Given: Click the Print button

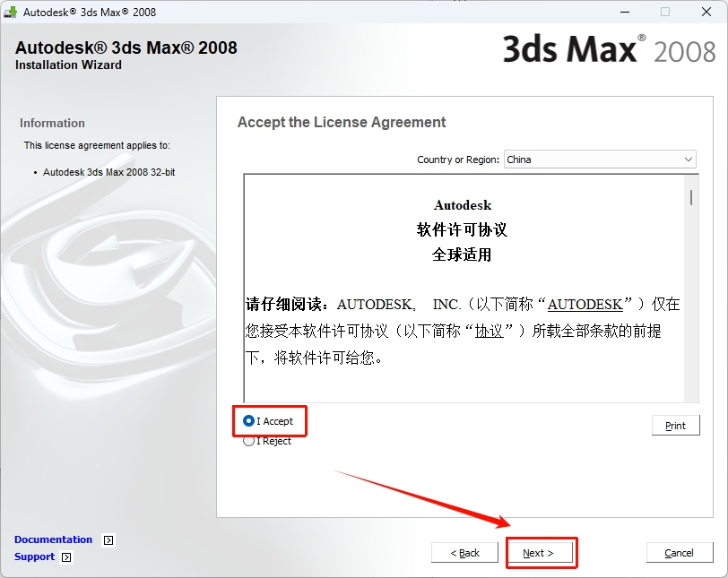Looking at the screenshot, I should (675, 425).
